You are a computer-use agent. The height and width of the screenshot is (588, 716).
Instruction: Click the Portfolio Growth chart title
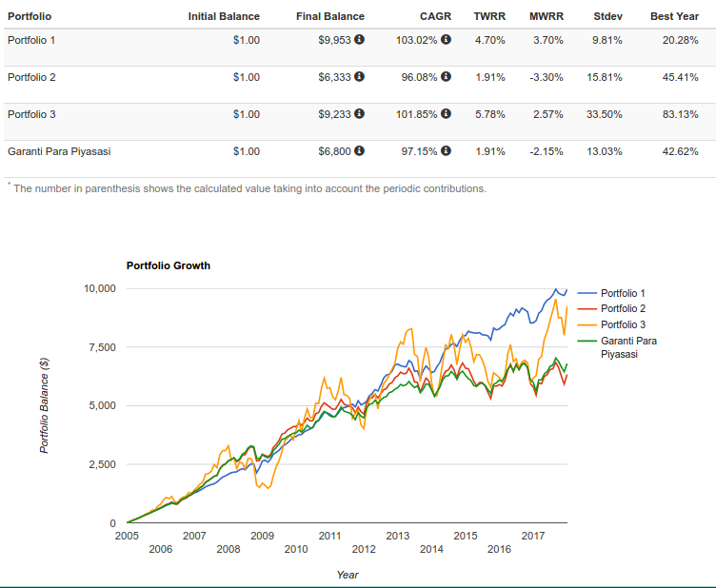(x=169, y=265)
